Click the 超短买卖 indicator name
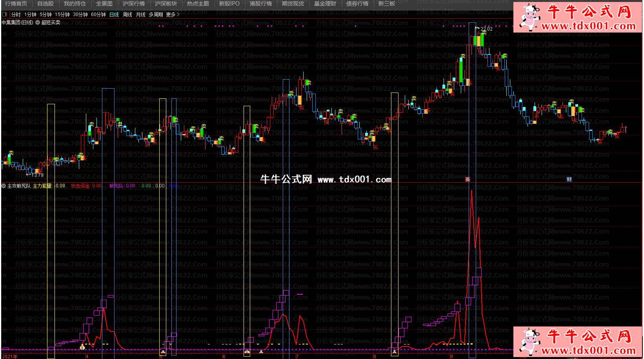 (x=51, y=22)
